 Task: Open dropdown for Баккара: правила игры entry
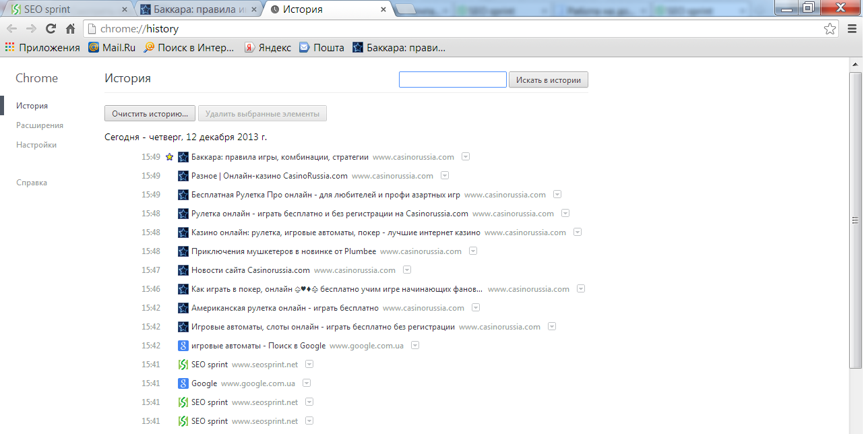coord(466,157)
